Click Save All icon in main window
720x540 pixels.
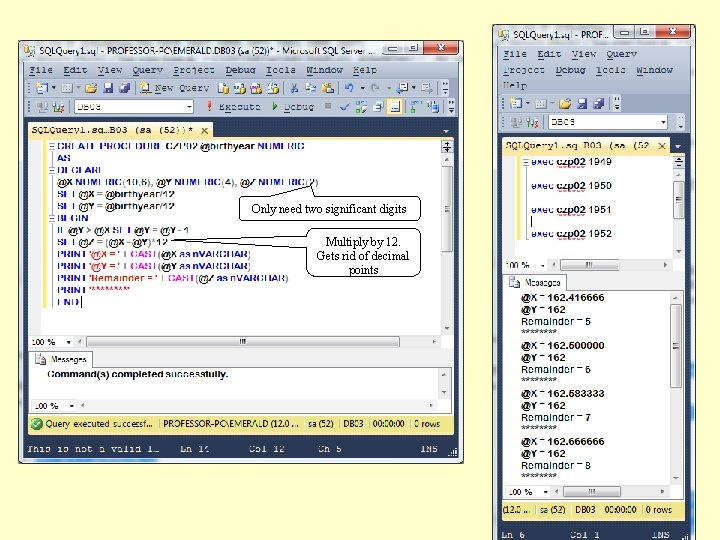pos(124,88)
